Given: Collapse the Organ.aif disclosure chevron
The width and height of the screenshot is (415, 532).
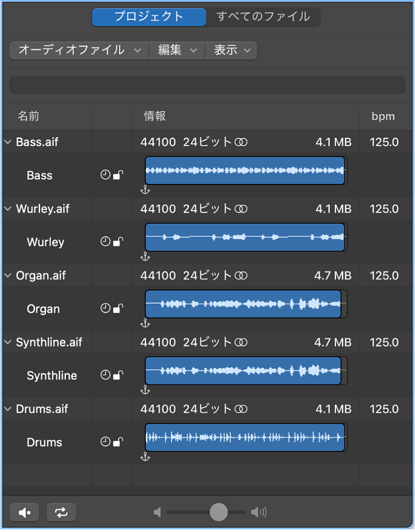Looking at the screenshot, I should (8, 275).
